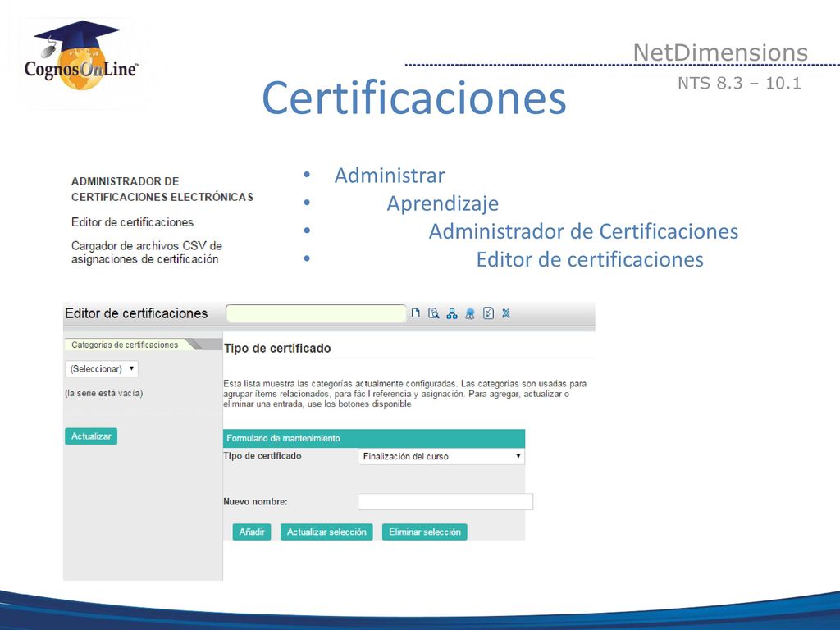The height and width of the screenshot is (630, 840).
Task: Click the Editor de certificaciones search field
Action: pyautogui.click(x=316, y=313)
